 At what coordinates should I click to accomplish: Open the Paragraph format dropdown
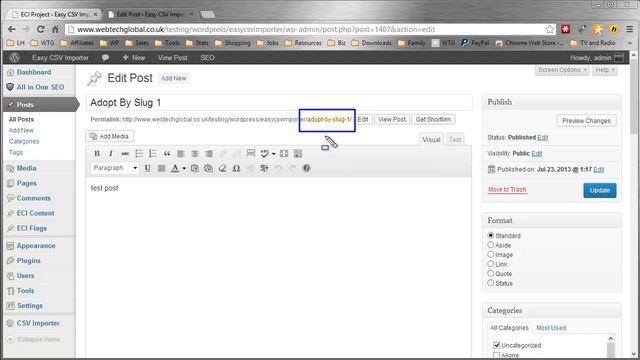(115, 168)
